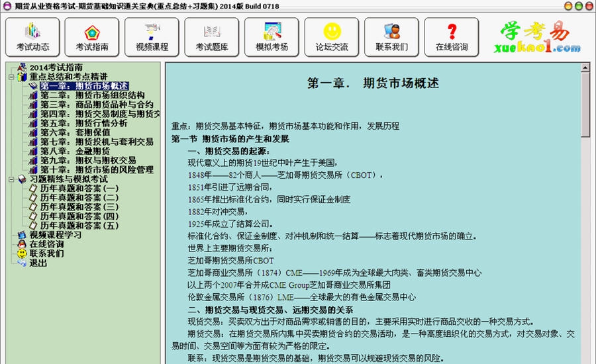Click the exit icon beside 退出
Screen dimensions: 596x364
[22, 263]
